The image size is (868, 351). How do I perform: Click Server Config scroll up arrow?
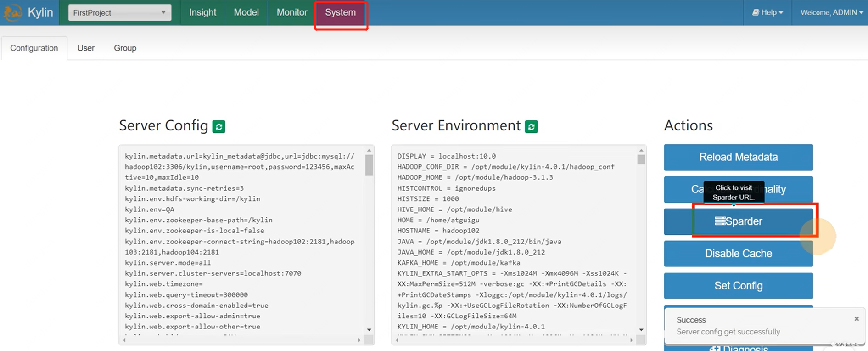point(369,150)
